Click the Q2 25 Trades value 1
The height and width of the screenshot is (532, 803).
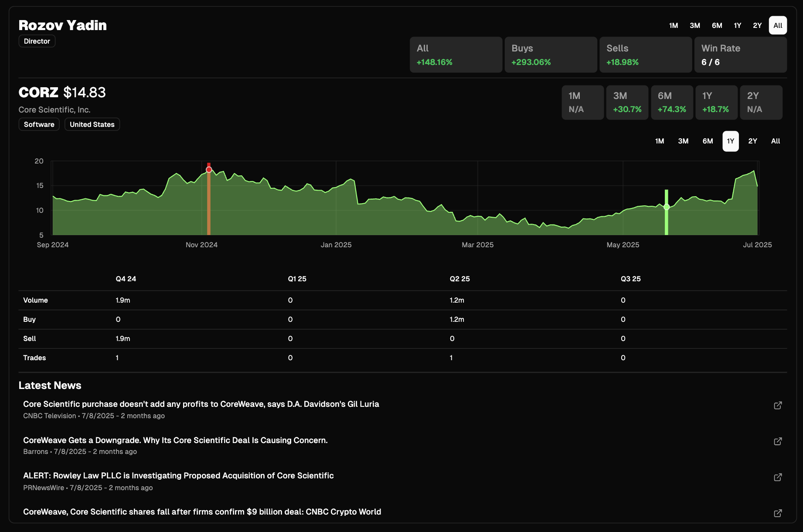pos(451,358)
